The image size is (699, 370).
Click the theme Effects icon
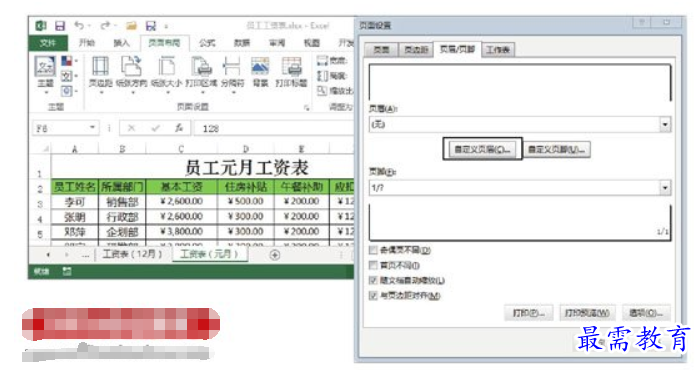[66, 91]
